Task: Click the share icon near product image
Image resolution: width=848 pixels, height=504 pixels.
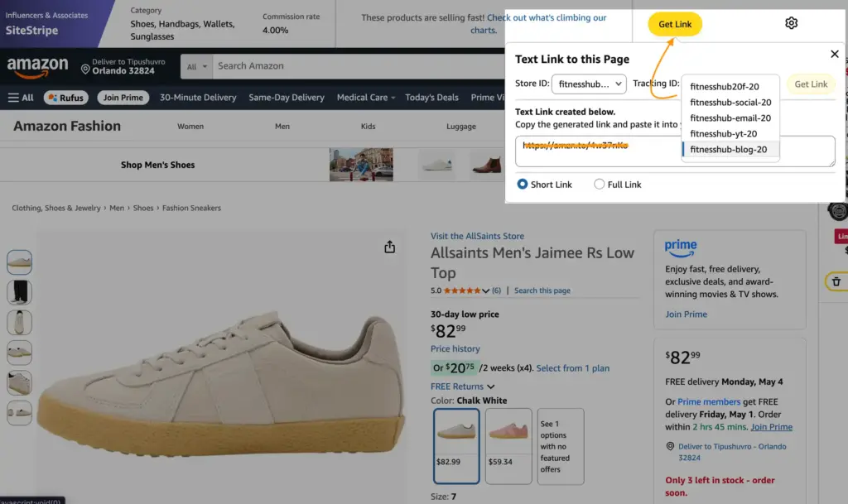Action: (x=389, y=246)
